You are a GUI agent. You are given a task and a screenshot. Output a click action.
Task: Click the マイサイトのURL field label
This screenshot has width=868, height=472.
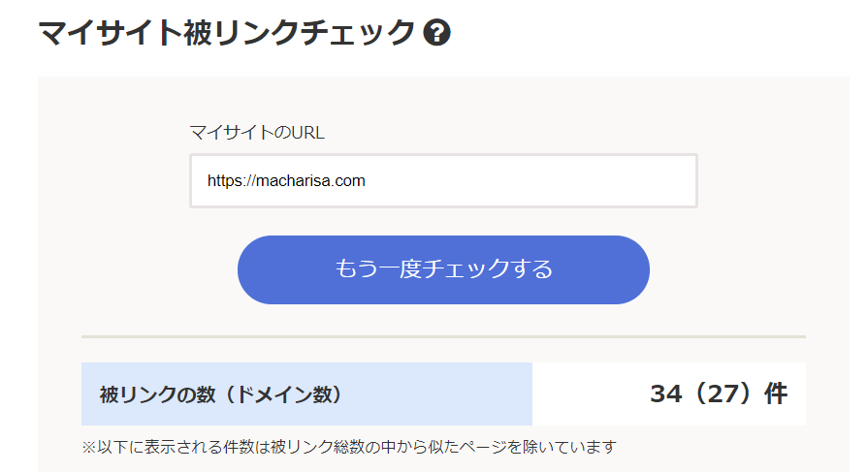click(x=257, y=133)
